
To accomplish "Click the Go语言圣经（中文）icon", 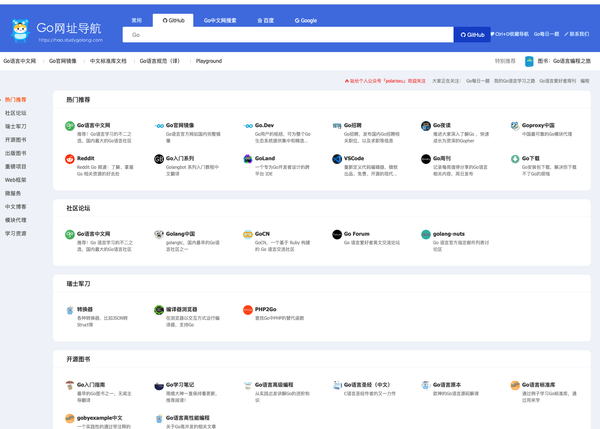I will tap(337, 385).
